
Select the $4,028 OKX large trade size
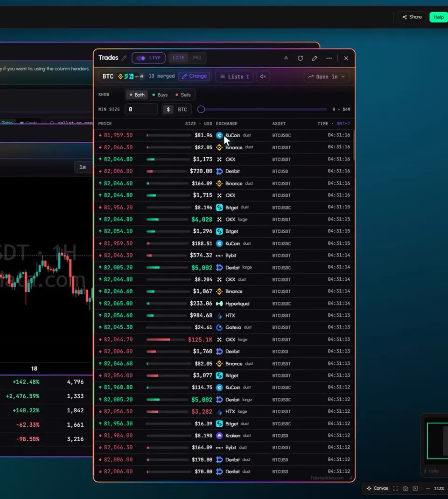click(202, 220)
